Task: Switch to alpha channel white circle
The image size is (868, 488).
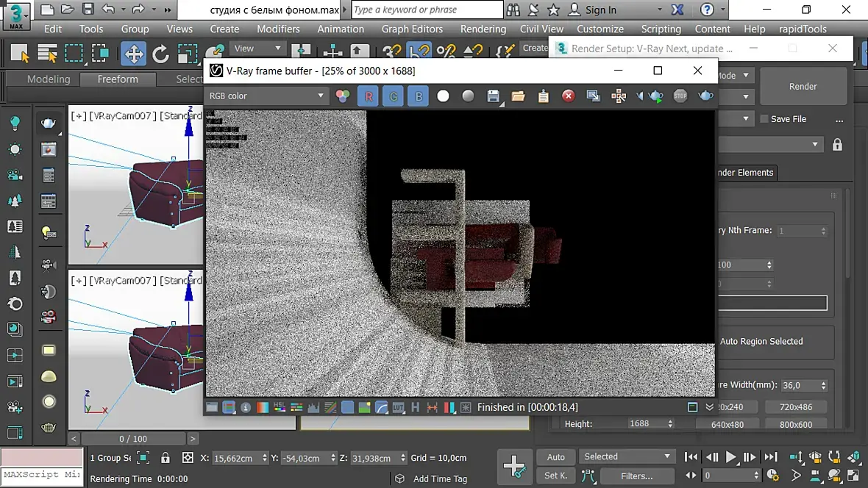Action: [x=443, y=96]
